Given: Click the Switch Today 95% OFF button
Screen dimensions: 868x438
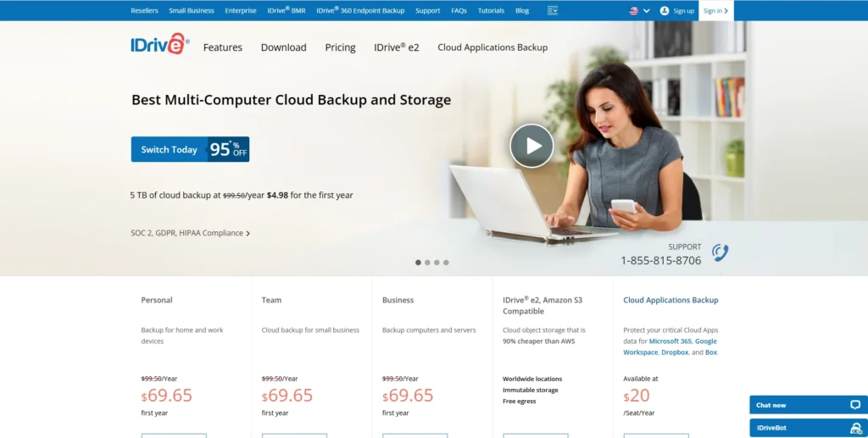Looking at the screenshot, I should point(190,149).
